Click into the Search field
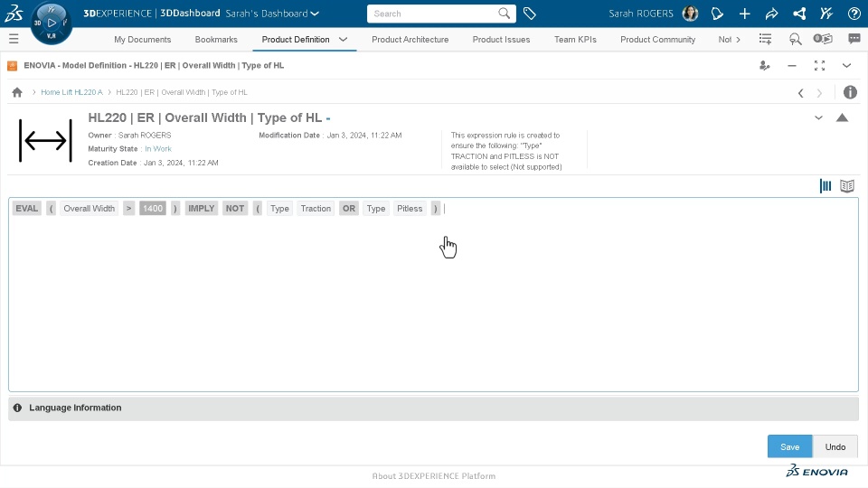 pyautogui.click(x=433, y=14)
